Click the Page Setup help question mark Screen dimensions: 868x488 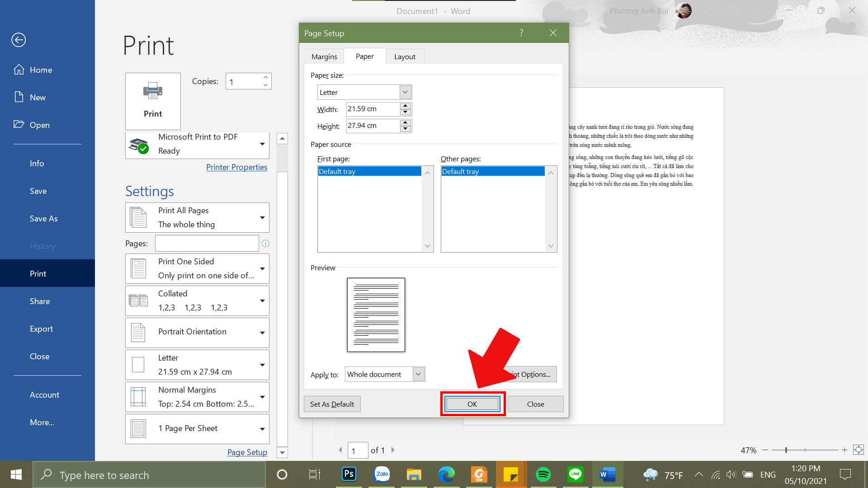pyautogui.click(x=521, y=33)
